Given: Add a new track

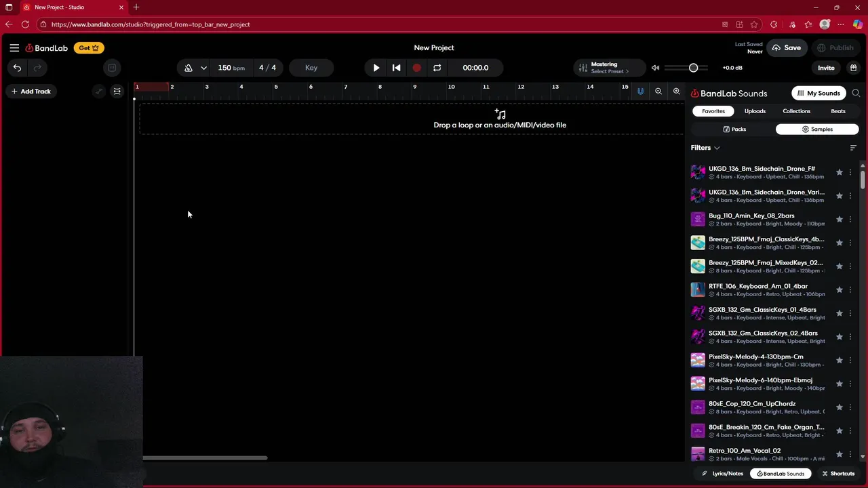Looking at the screenshot, I should [31, 91].
